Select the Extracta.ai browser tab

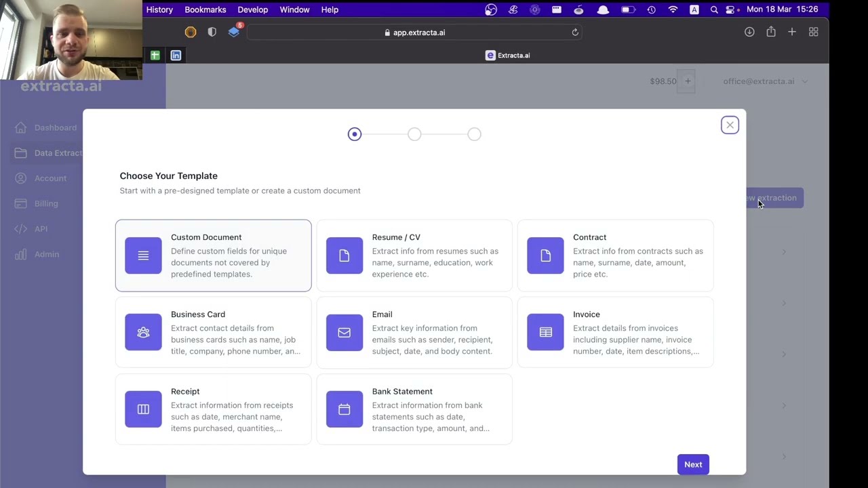pos(508,56)
